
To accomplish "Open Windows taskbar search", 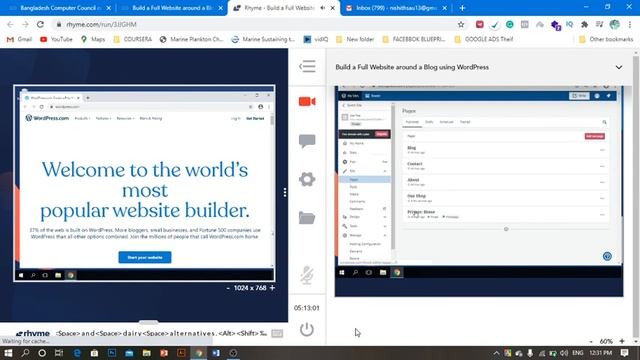I will [25, 353].
